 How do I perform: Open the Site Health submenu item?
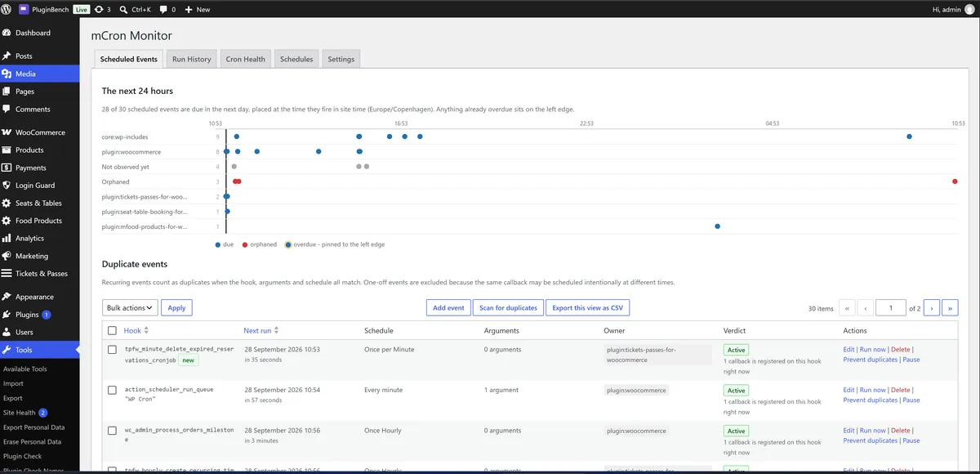pyautogui.click(x=25, y=413)
